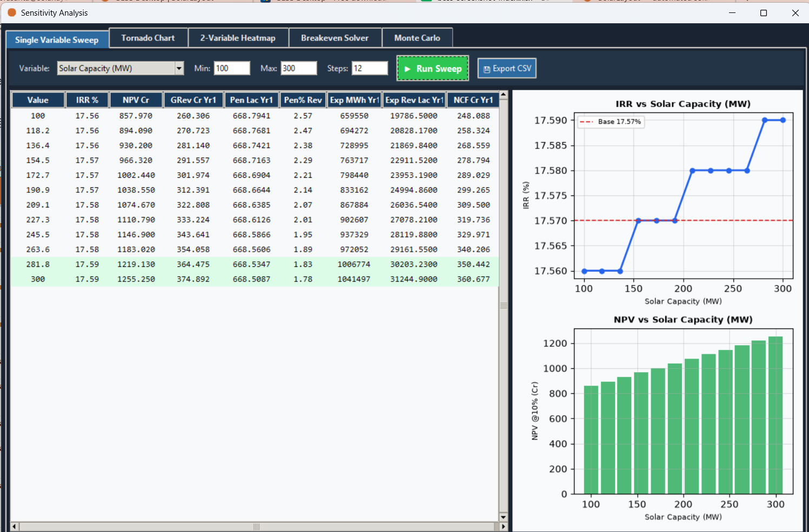809x532 pixels.
Task: Click the IRR % column header
Action: (87, 100)
